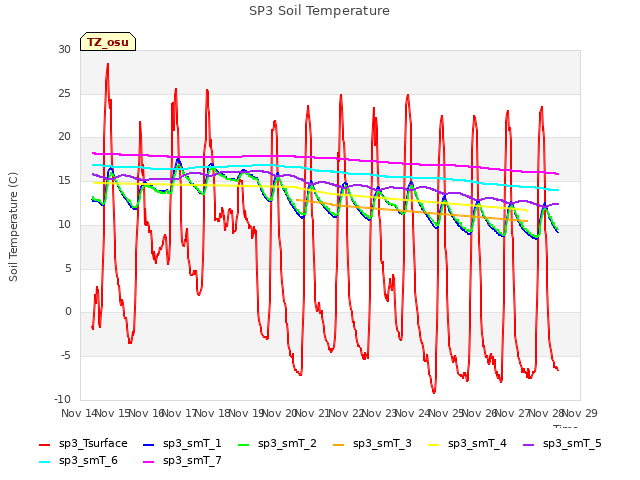Click the orange sp3_smT_3 legend swatch
The height and width of the screenshot is (480, 640).
339,444
